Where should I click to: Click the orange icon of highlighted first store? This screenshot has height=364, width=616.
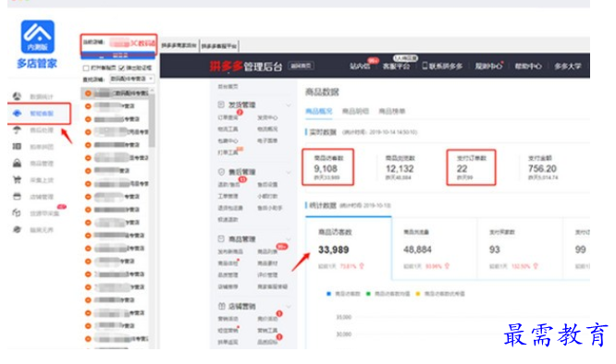click(x=88, y=93)
